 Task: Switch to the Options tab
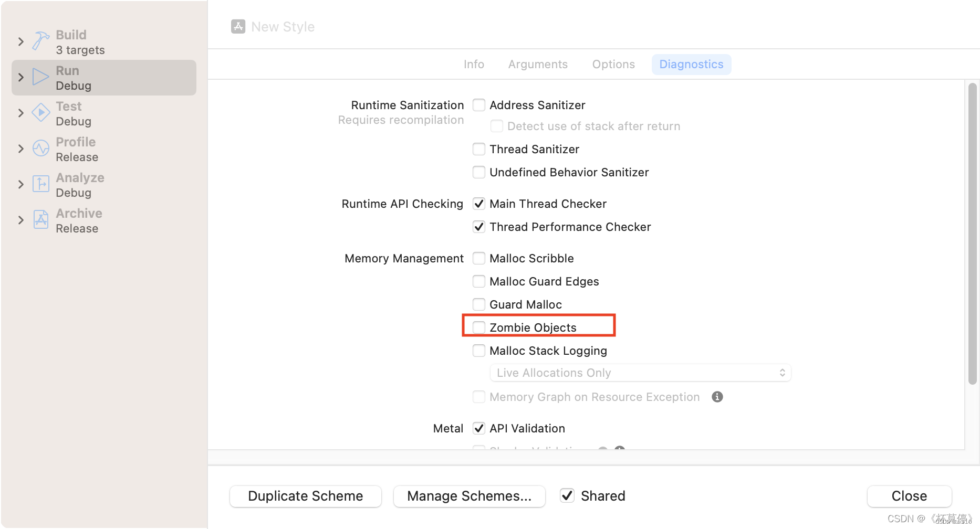613,64
